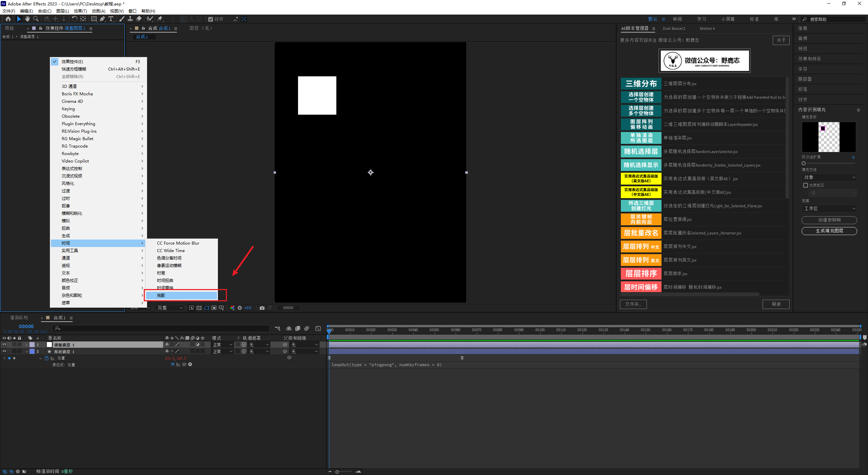Viewport: 868px width, 475px height.
Task: Hide 形状图层 1 with eye toggle
Action: point(4,351)
